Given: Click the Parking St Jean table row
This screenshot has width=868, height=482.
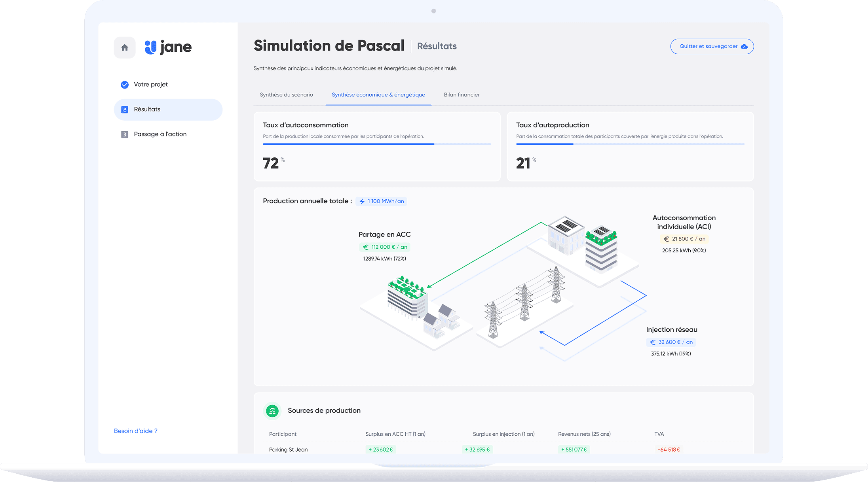Looking at the screenshot, I should click(289, 450).
